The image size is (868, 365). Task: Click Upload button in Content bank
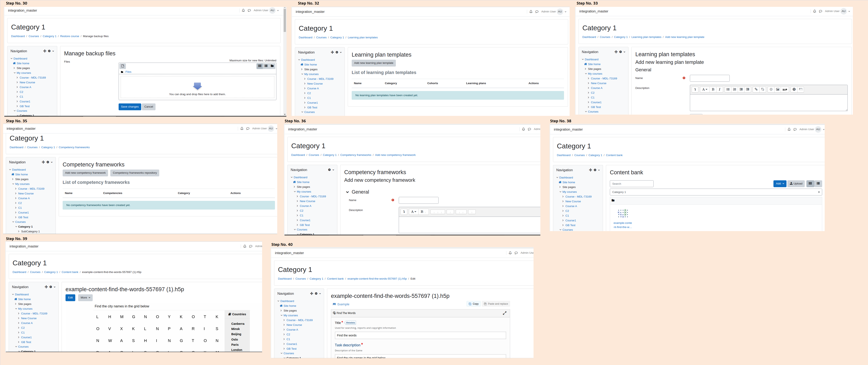pyautogui.click(x=796, y=183)
